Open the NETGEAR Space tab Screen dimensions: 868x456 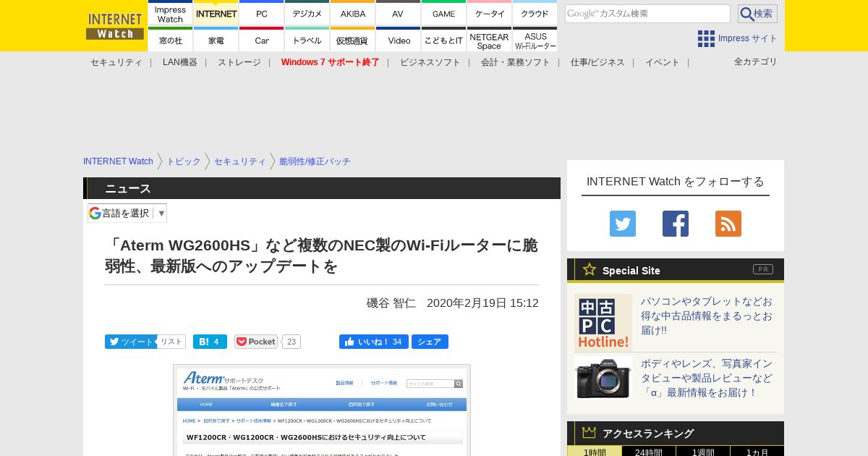[x=490, y=39]
